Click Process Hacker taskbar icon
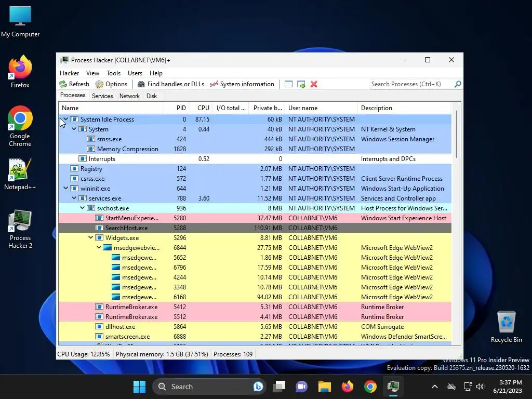Image resolution: width=532 pixels, height=399 pixels. 393,387
